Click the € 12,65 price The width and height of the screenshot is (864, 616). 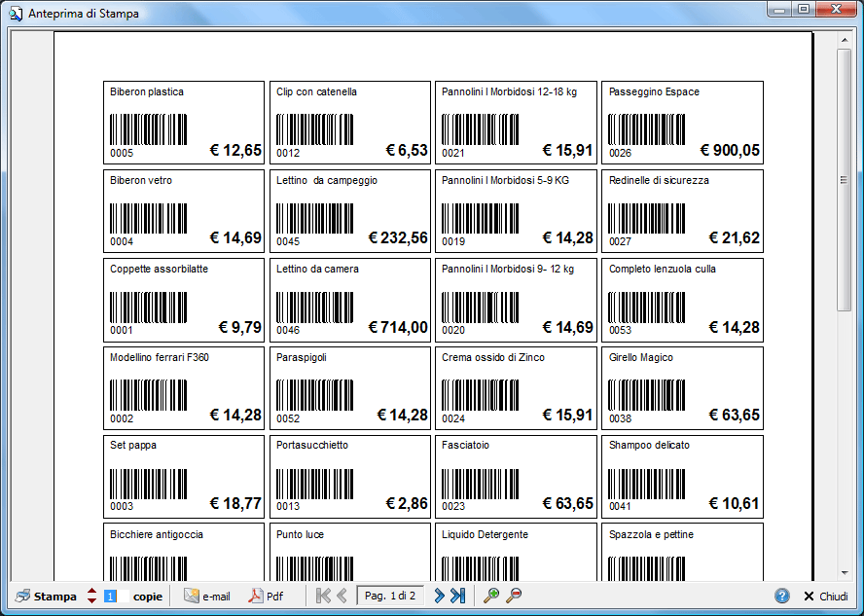[x=235, y=150]
